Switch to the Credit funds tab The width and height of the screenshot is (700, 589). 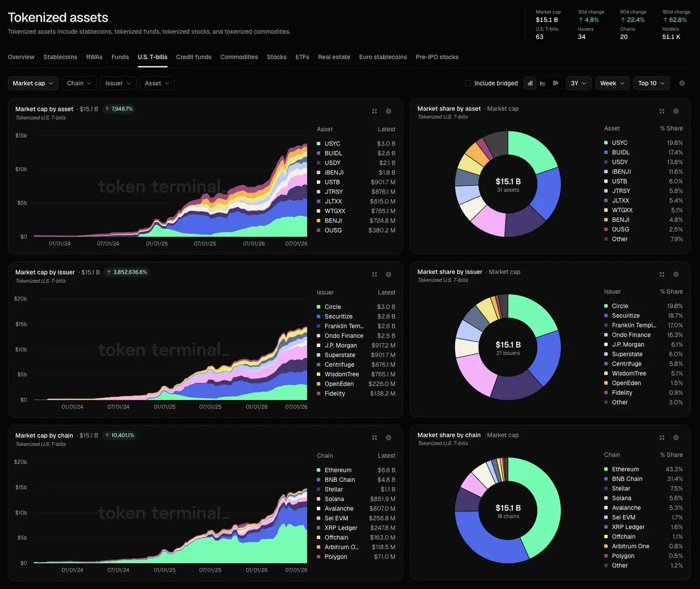(194, 57)
